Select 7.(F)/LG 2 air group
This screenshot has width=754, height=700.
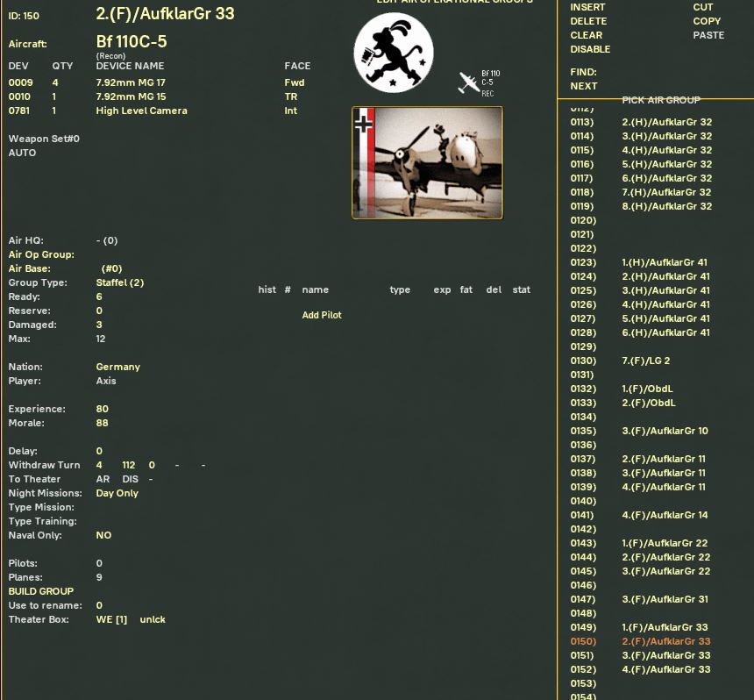pyautogui.click(x=646, y=361)
